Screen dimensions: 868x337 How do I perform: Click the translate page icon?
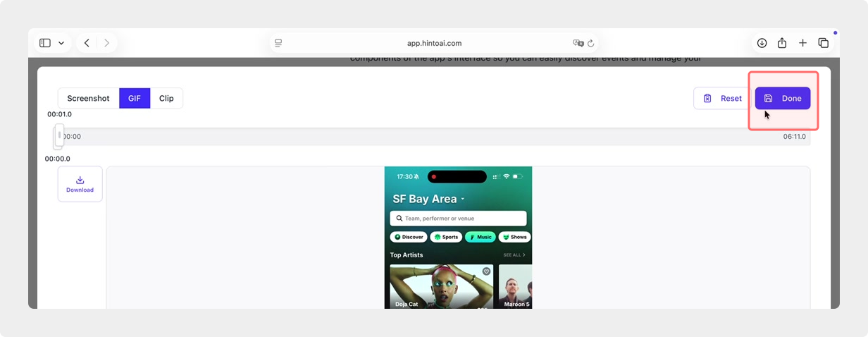[578, 43]
